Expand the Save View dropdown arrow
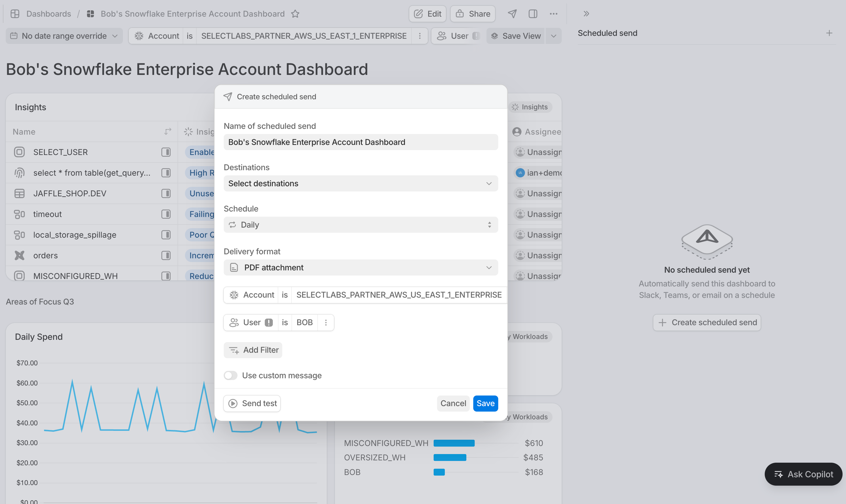846x504 pixels. click(553, 36)
